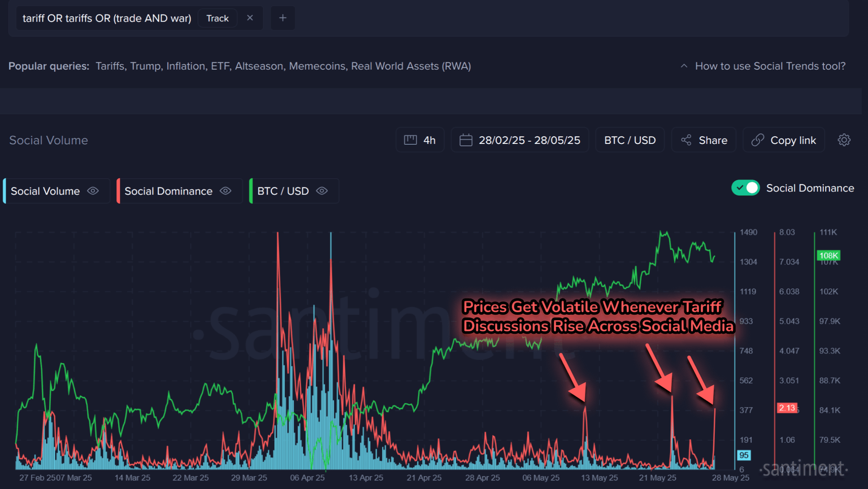Remove the tariff search query with X

click(250, 18)
